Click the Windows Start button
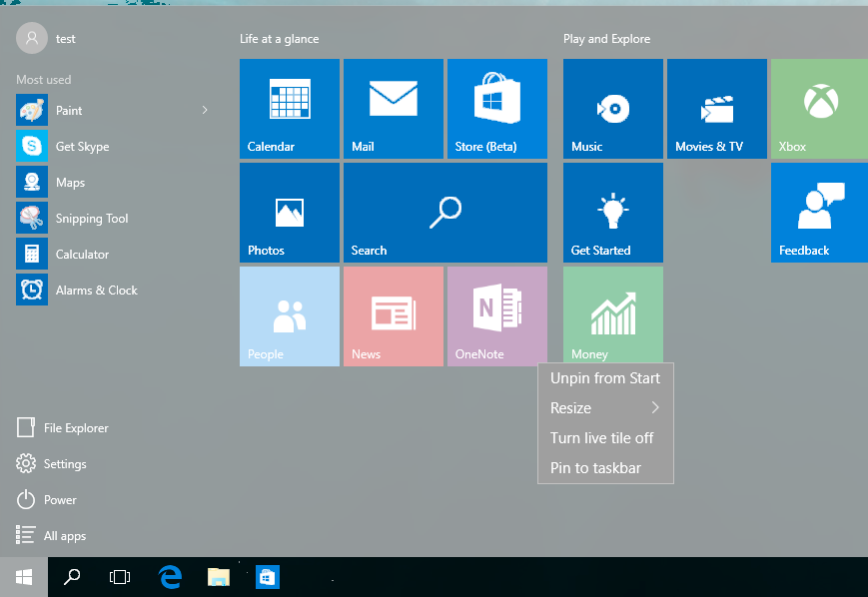868x597 pixels. (x=24, y=577)
